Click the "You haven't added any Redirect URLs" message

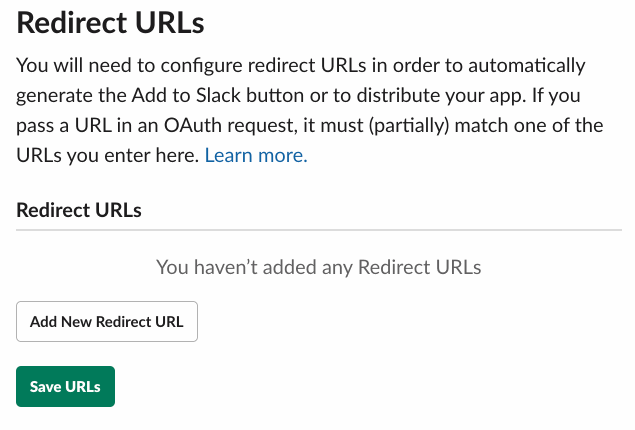pos(319,267)
